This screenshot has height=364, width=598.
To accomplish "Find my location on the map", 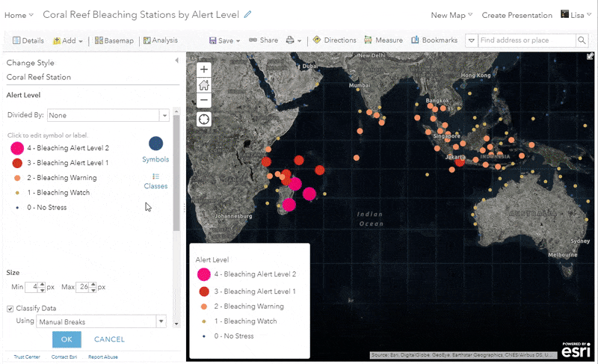I will [x=203, y=120].
